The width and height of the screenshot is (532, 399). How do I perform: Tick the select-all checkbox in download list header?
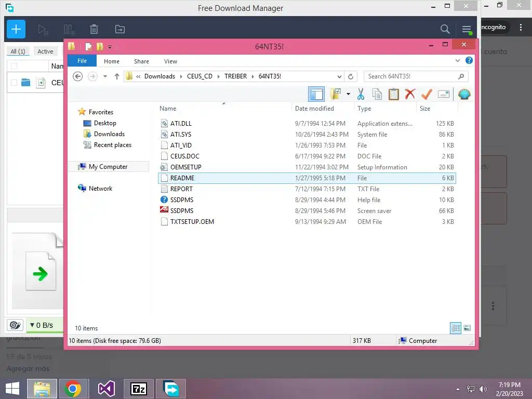[14, 66]
